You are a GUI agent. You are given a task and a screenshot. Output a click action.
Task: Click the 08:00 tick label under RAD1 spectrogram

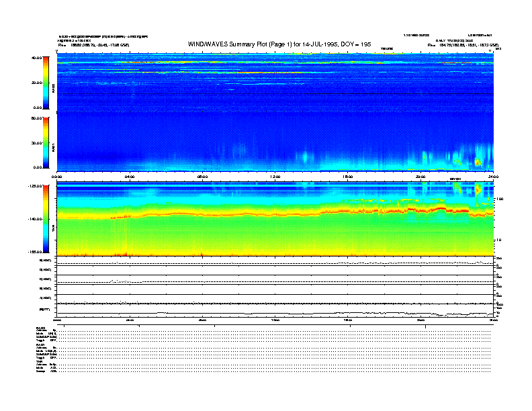202,177
